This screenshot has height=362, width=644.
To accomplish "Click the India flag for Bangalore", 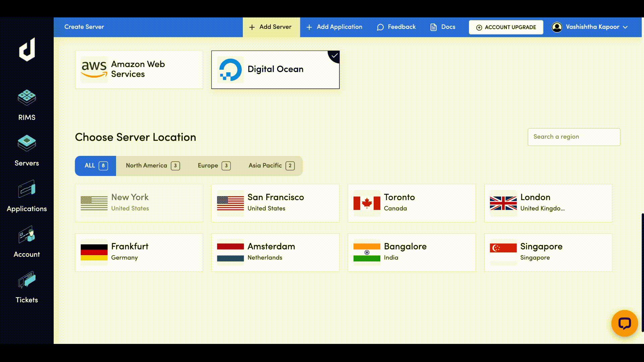I will pyautogui.click(x=367, y=252).
